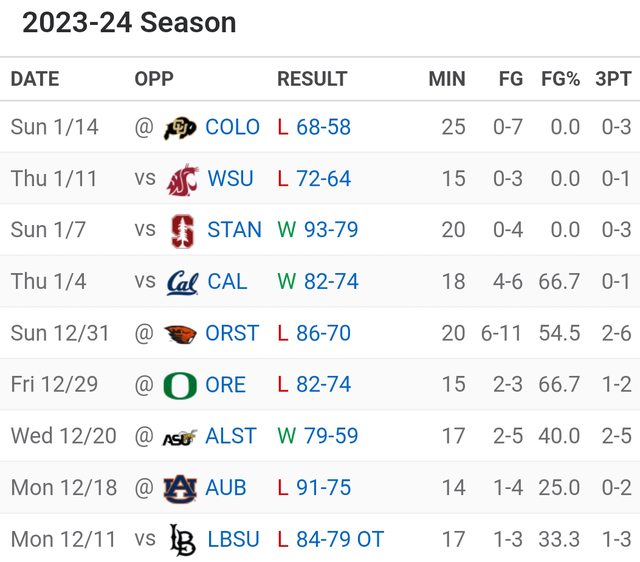The height and width of the screenshot is (562, 640).
Task: Click the Washington State Cougars logo
Action: click(x=183, y=179)
